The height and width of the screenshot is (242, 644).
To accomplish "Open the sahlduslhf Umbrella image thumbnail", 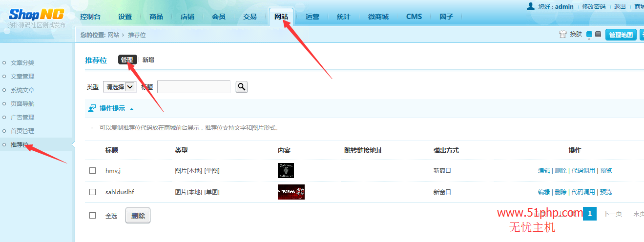I will (291, 192).
